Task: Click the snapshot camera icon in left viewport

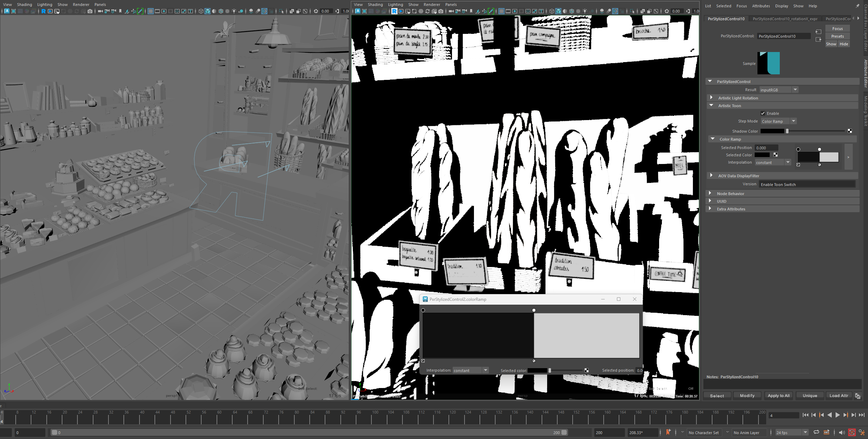Action: (90, 11)
